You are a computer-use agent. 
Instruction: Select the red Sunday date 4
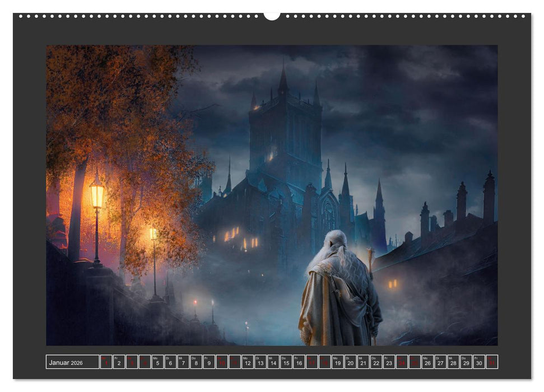click(144, 362)
